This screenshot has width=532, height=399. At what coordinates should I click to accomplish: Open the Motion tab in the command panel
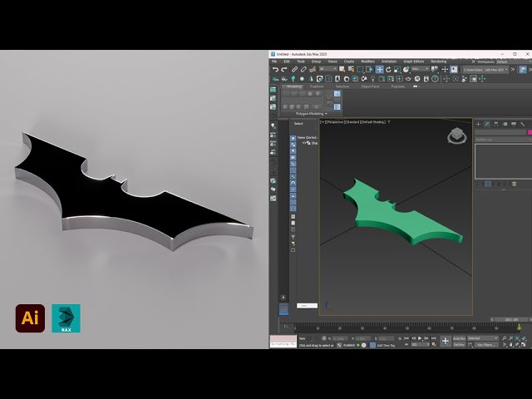point(505,124)
